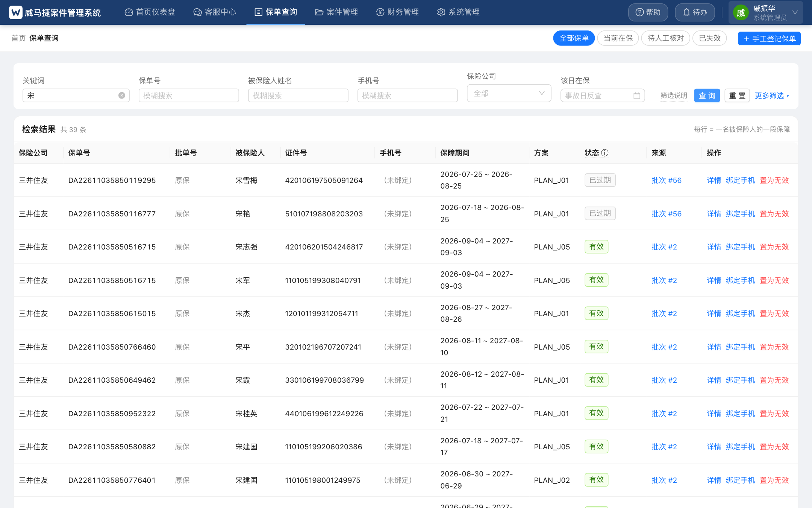812x508 pixels.
Task: Expand the 戚振华 account dropdown arrow
Action: 795,12
